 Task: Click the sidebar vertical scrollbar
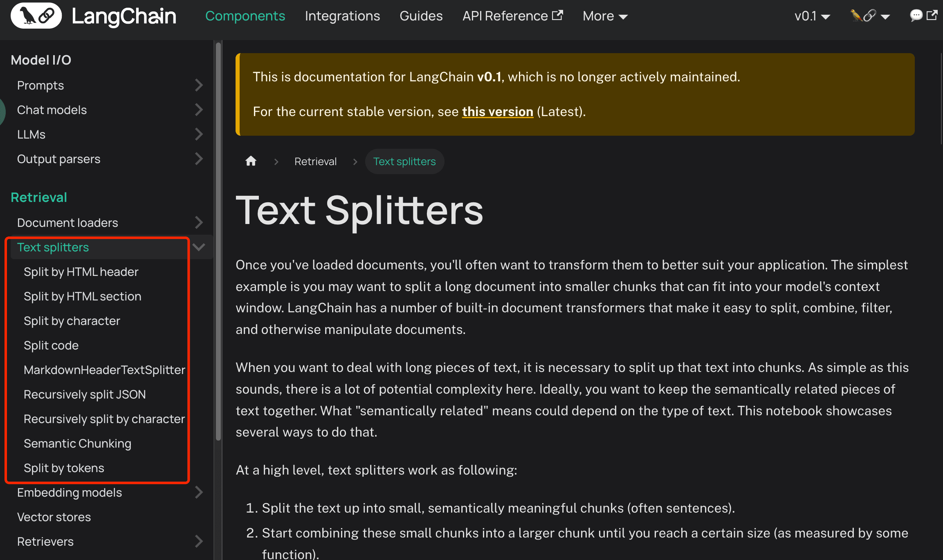[218, 241]
